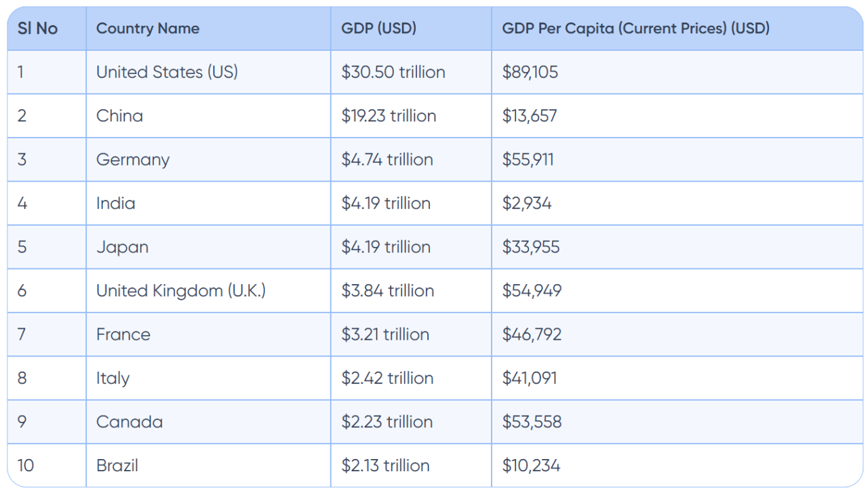This screenshot has width=868, height=497.
Task: Click the $89,105 per capita value
Action: [x=530, y=72]
